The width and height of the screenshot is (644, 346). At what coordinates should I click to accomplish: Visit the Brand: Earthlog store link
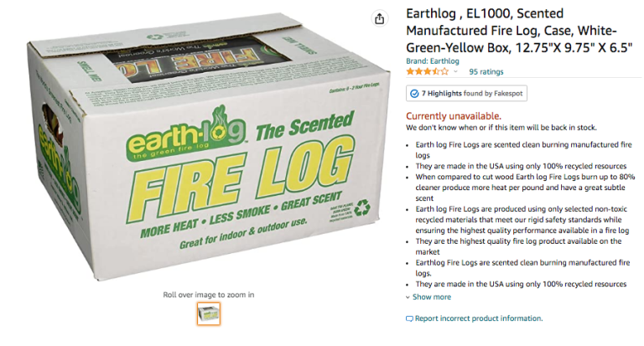pos(433,61)
